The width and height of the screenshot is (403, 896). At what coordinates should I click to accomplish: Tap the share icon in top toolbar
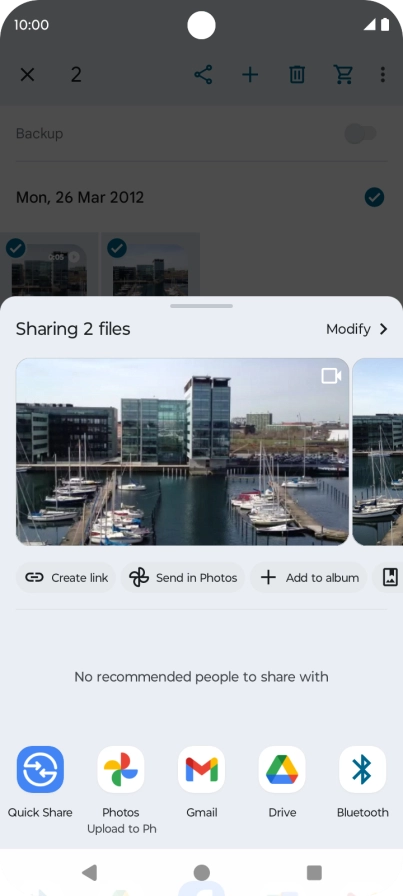[203, 75]
